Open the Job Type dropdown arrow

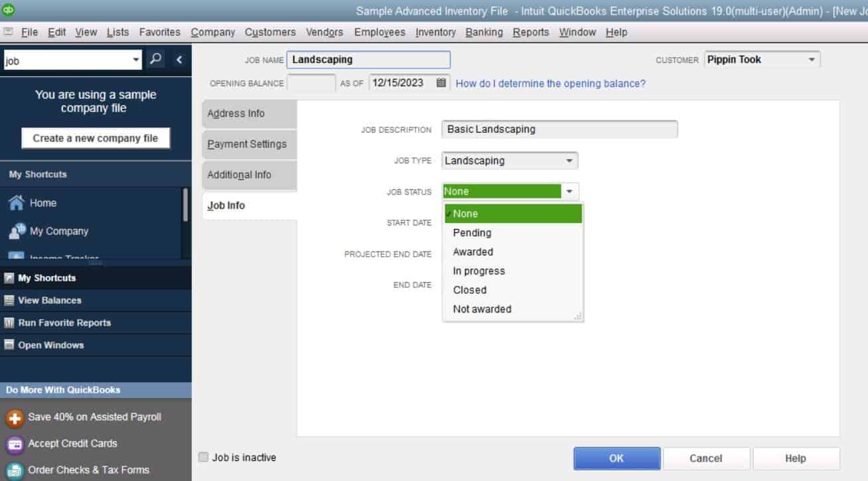[569, 161]
